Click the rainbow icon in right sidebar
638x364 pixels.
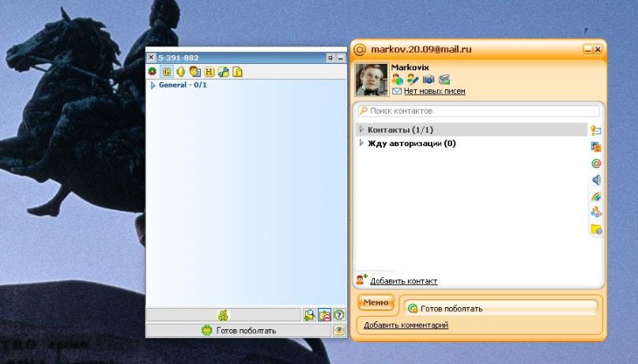[596, 196]
